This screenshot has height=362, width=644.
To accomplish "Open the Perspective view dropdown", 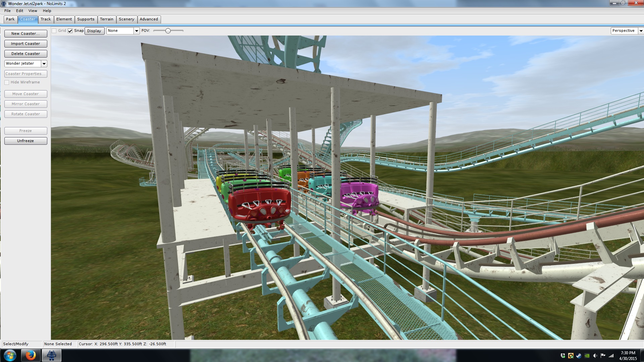I will coord(641,31).
